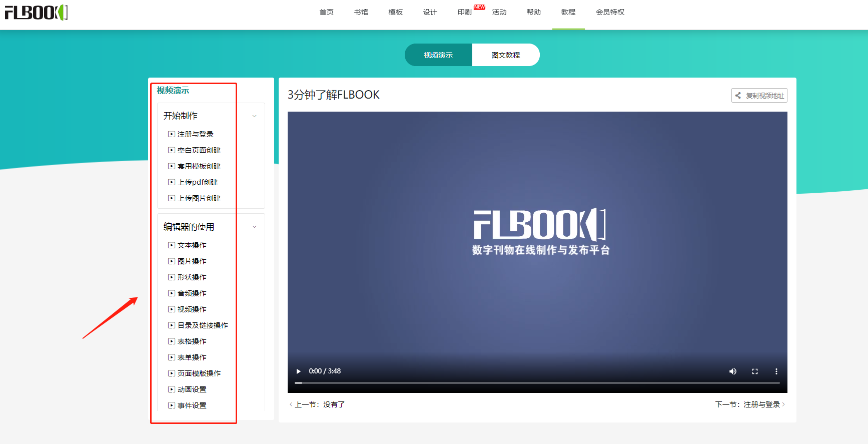Click 上一节：没有了 link
Viewport: 868px width, 444px height.
pyautogui.click(x=317, y=404)
